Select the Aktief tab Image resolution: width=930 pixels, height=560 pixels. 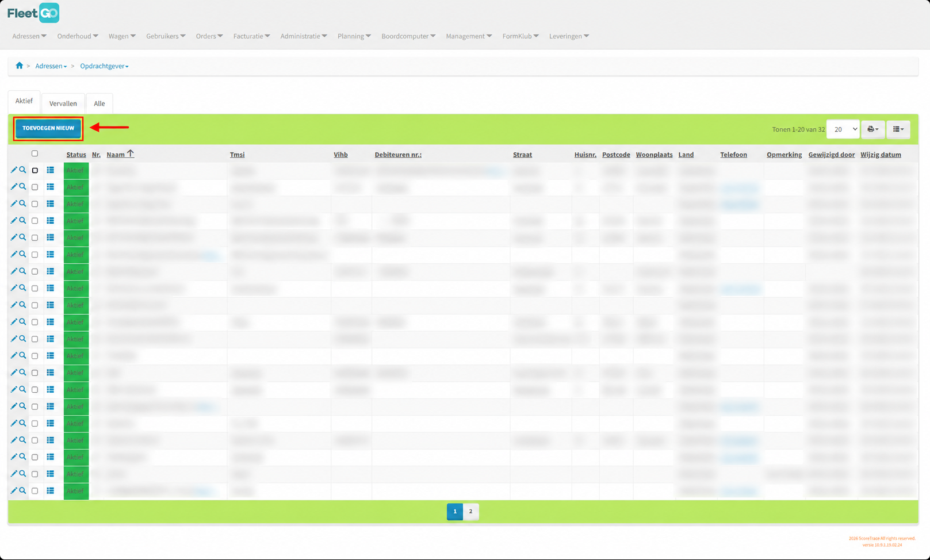coord(24,101)
